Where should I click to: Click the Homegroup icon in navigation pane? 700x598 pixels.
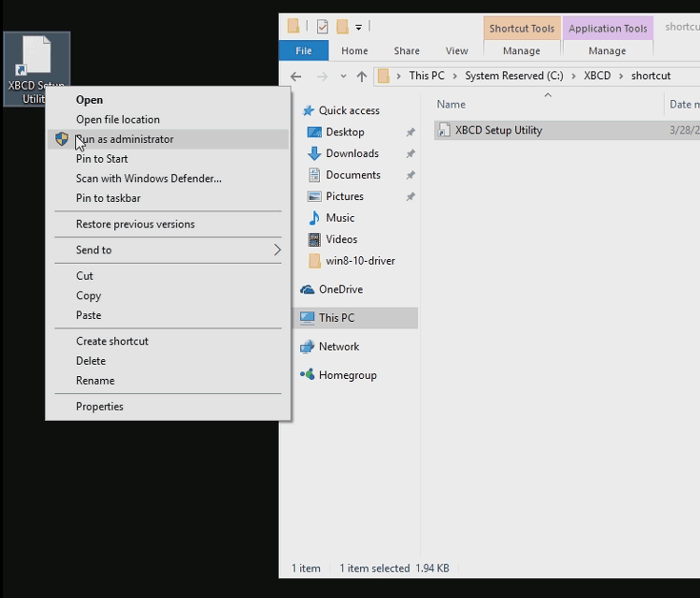(x=307, y=374)
